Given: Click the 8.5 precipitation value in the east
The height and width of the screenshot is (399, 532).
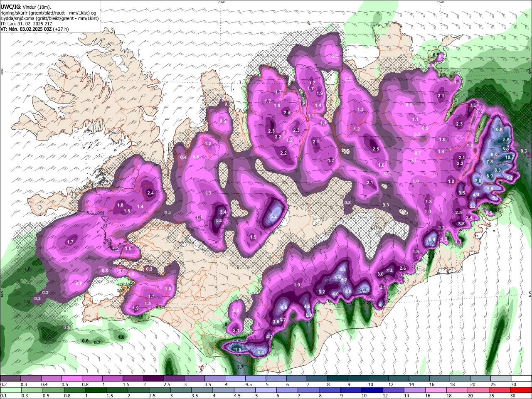Looking at the screenshot, I should (x=506, y=140).
